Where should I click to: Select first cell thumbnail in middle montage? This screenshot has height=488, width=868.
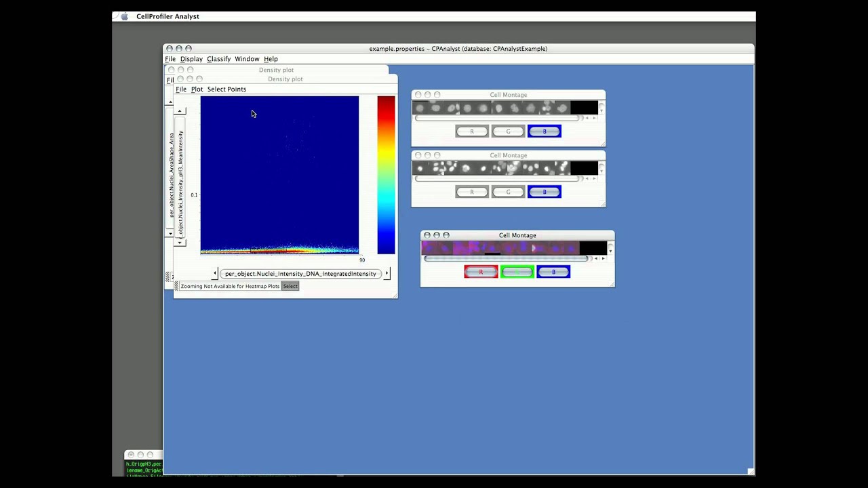(419, 168)
